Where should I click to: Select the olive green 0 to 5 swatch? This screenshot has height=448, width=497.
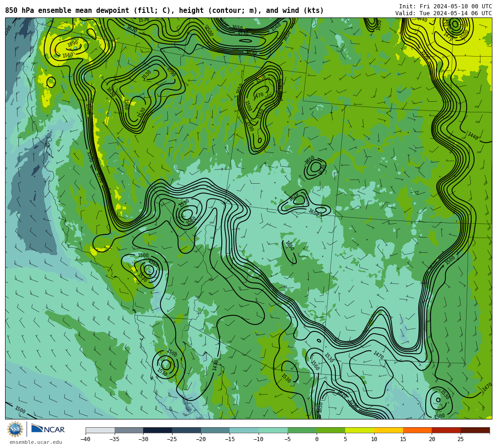coord(331,430)
